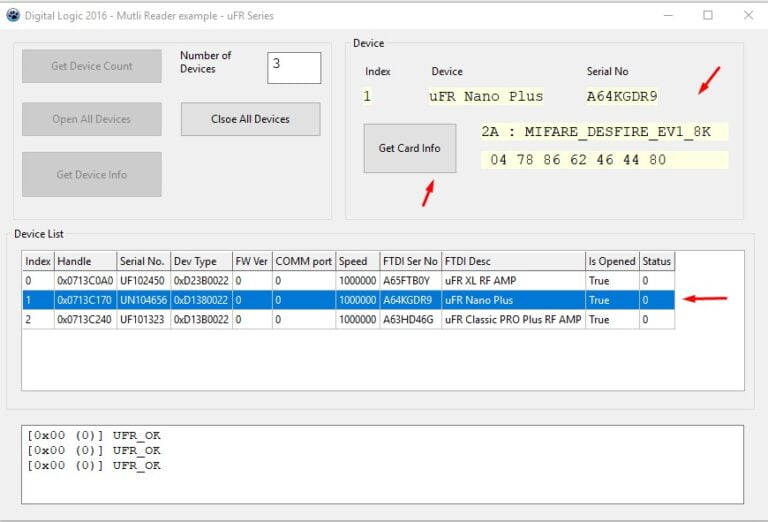Select handle 0x0713C0A0 in device list

[x=85, y=281]
